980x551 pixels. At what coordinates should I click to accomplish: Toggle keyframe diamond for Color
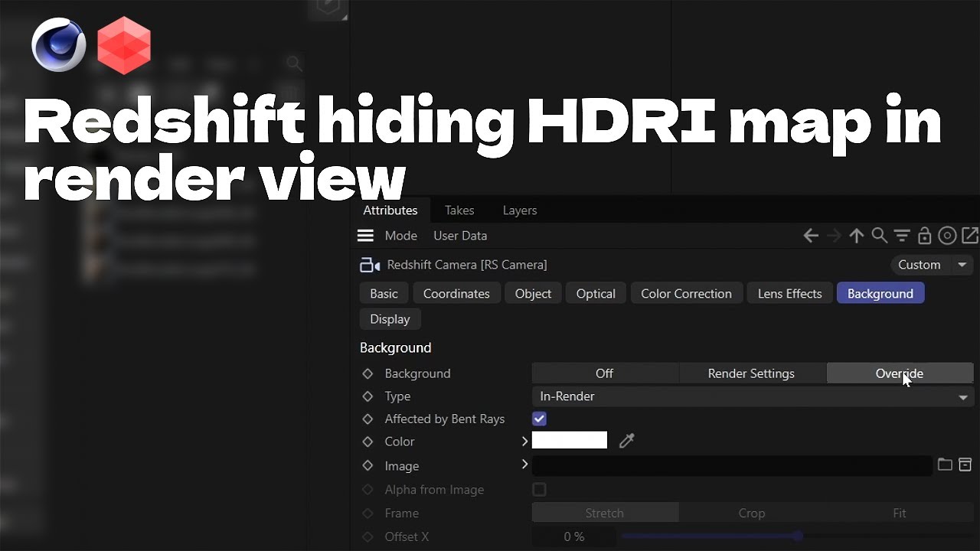tap(367, 442)
